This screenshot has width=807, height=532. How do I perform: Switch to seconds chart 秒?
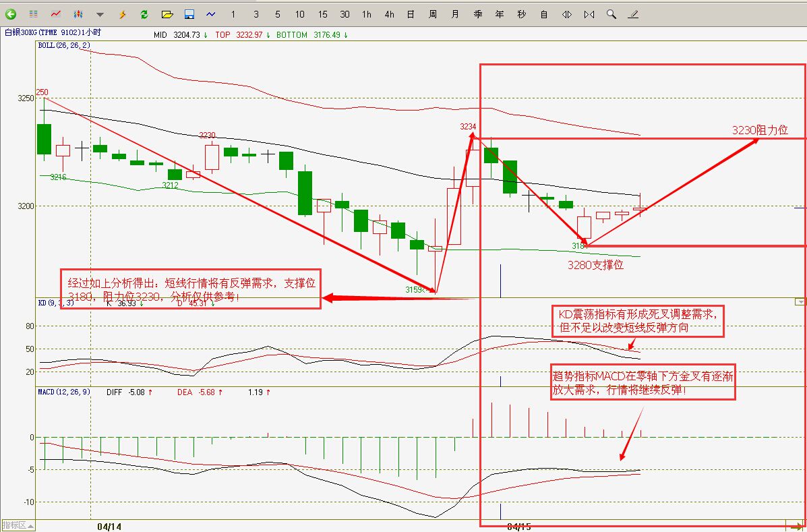(x=522, y=14)
